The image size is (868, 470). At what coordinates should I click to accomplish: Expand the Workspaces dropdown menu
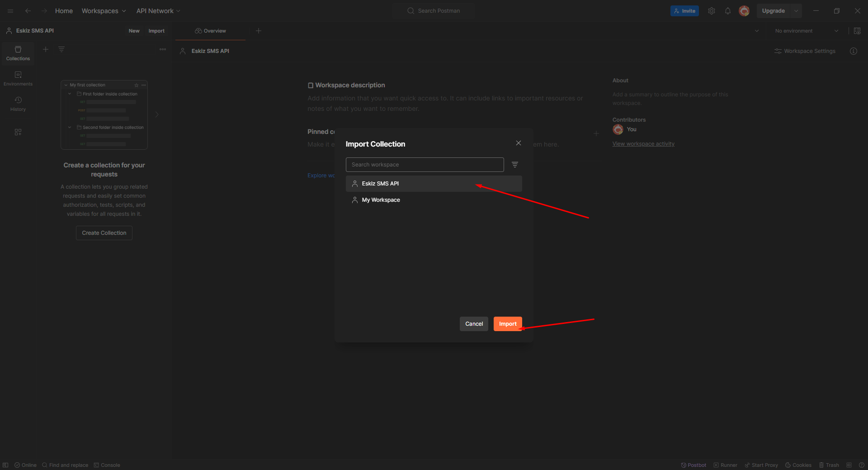[x=104, y=11]
